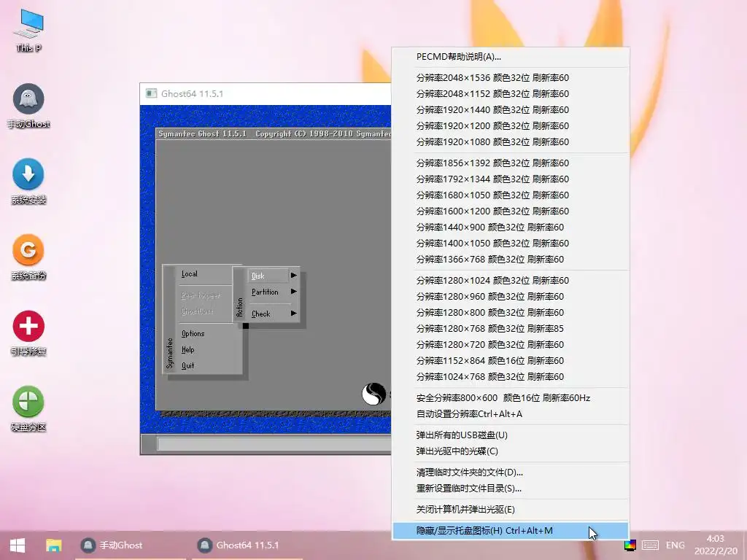
Task: Choose 分辨率1856×1392 menu item
Action: click(510, 163)
